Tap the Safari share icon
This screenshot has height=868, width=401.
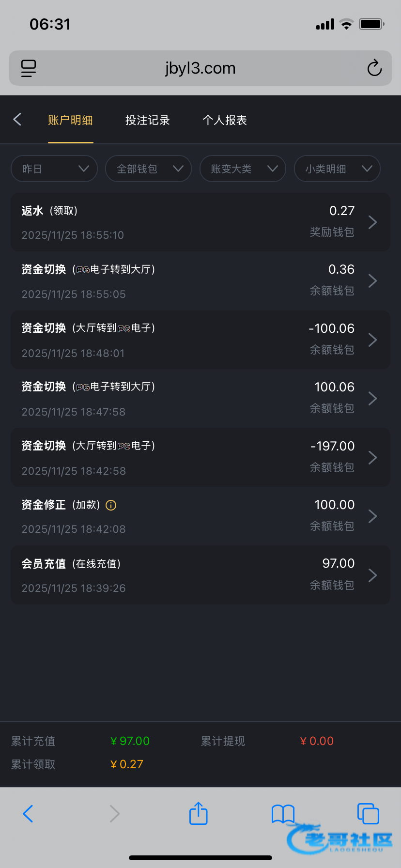199,813
